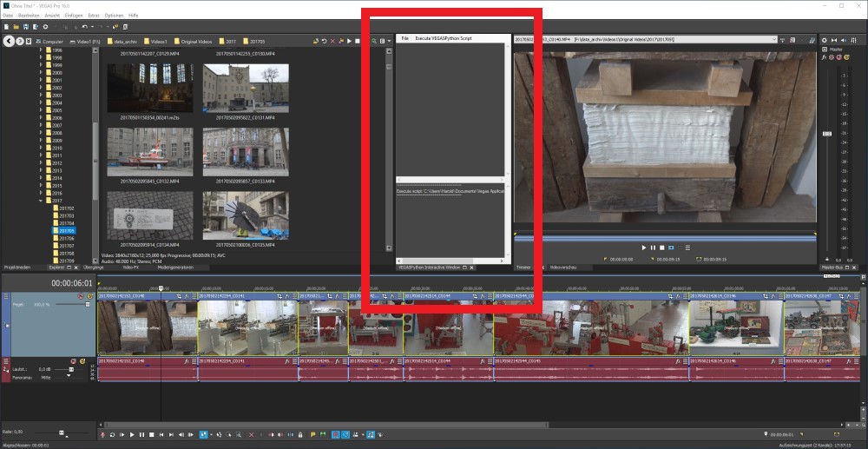The image size is (868, 449).
Task: Open event FX on first video clip C0140
Action: (188, 296)
